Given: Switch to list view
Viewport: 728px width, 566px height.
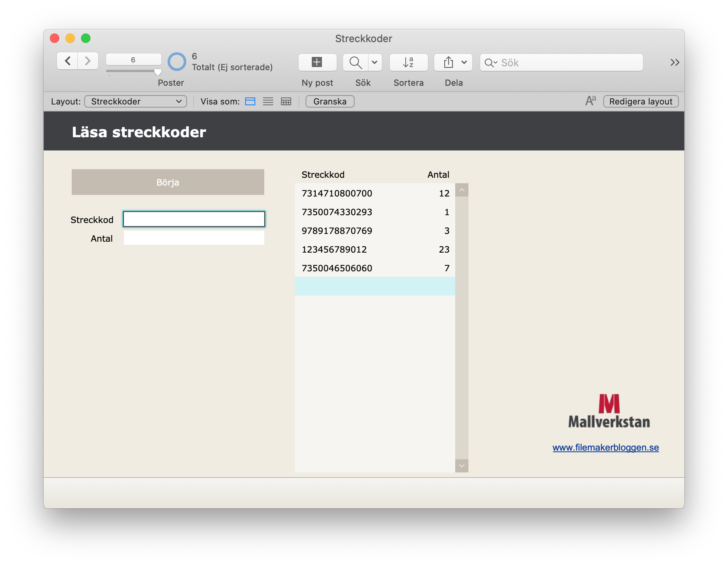Looking at the screenshot, I should point(268,101).
